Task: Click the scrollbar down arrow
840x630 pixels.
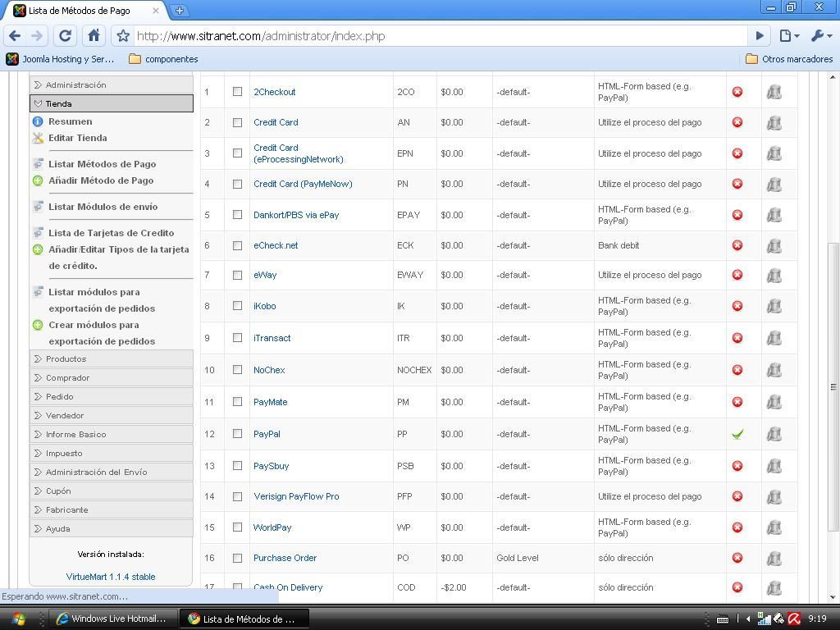Action: pyautogui.click(x=833, y=597)
